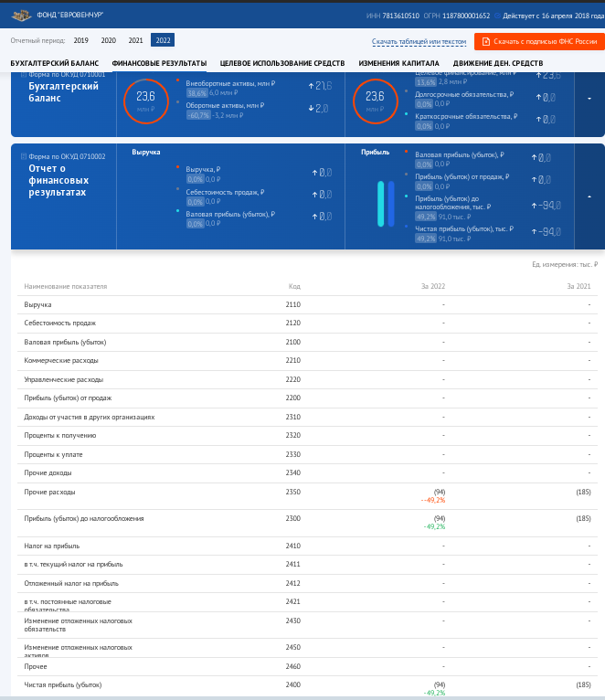The width and height of the screenshot is (605, 700).
Task: Select reporting year 2020
Action: point(108,40)
